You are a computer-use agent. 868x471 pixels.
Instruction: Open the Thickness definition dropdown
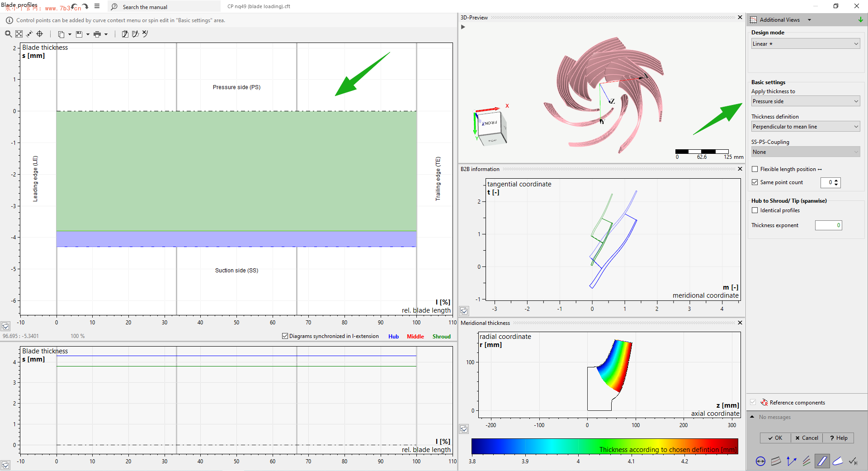[x=805, y=127]
